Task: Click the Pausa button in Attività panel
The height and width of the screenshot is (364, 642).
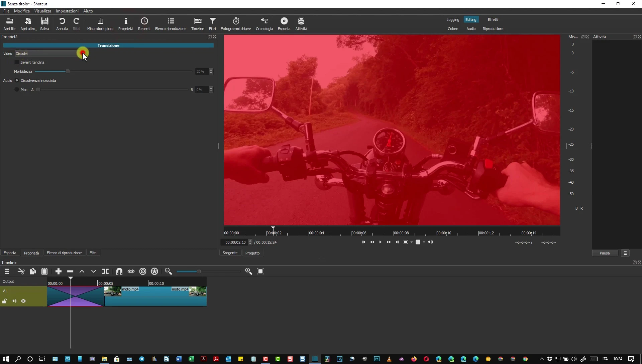Action: point(605,253)
